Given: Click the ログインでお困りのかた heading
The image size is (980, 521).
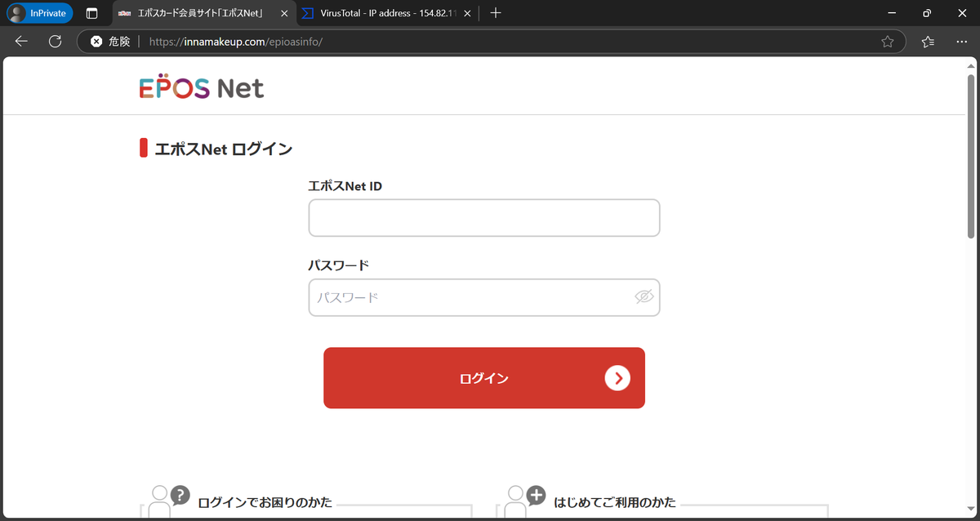Looking at the screenshot, I should click(265, 502).
